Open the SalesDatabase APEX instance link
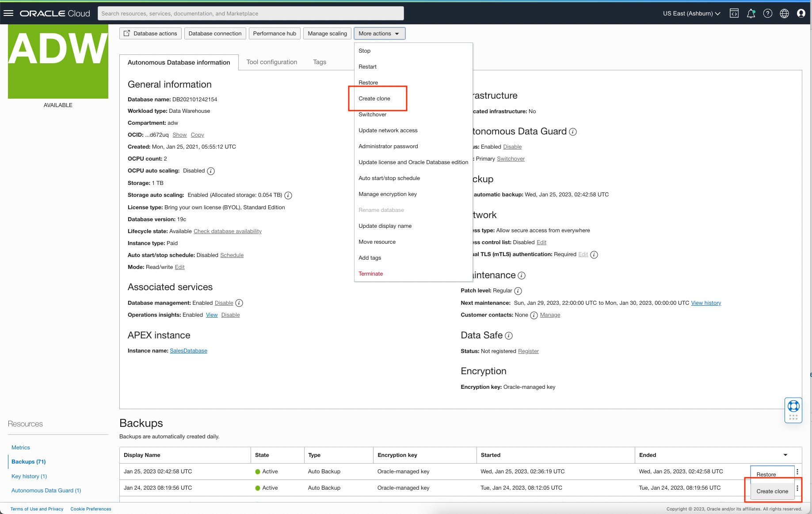 click(188, 351)
